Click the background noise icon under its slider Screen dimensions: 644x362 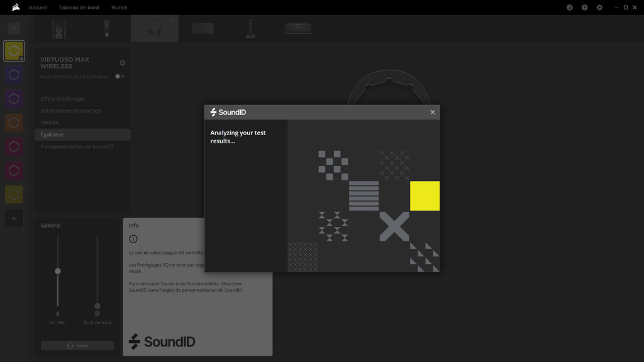coord(97,314)
